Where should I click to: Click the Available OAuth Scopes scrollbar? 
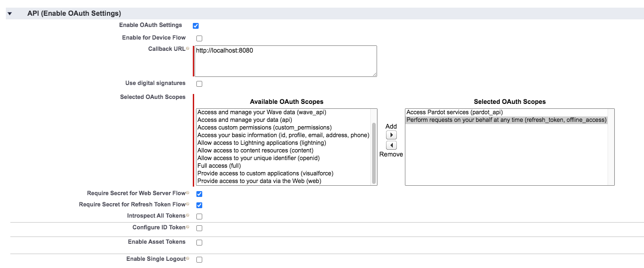pyautogui.click(x=374, y=153)
